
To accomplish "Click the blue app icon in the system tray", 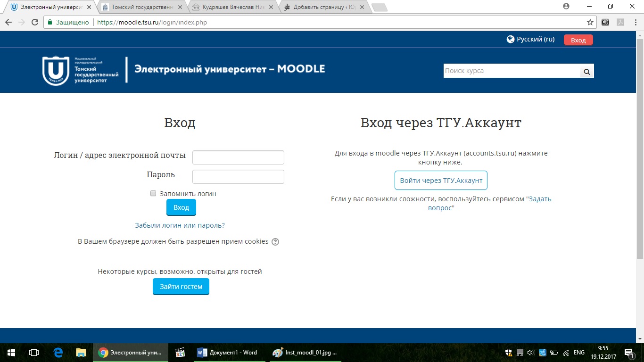I will tap(542, 352).
